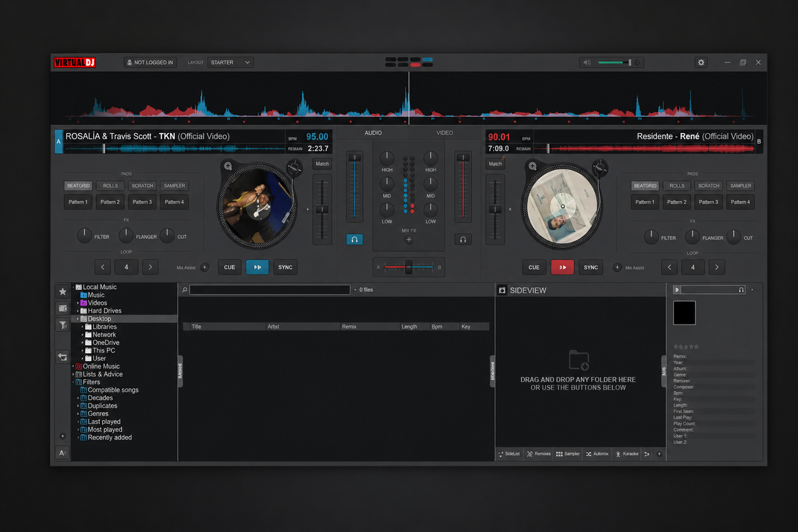The height and width of the screenshot is (532, 798).
Task: Click the SIDEVIEW folder icon
Action: pos(503,290)
